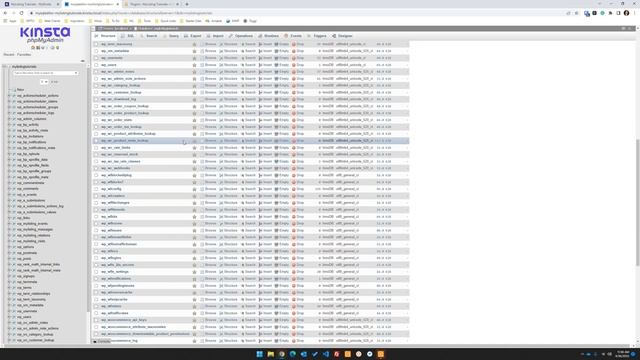Empty the wp_wc_download_log table
Screen dimensions: 640x360
[282, 99]
